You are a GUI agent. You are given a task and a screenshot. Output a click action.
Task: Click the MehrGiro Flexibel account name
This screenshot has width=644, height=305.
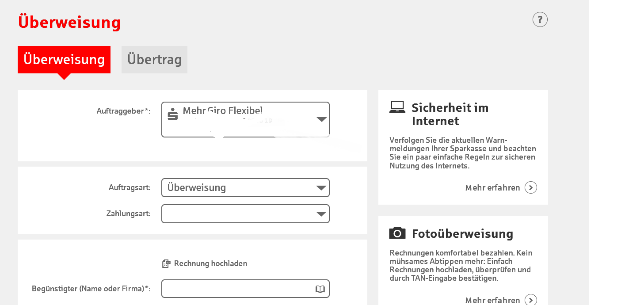223,111
